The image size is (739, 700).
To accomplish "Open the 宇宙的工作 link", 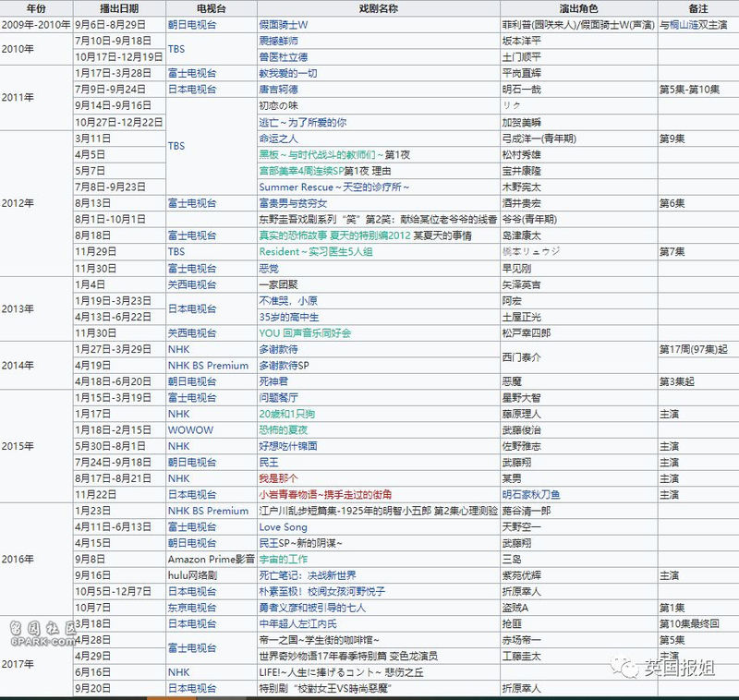I will click(x=284, y=559).
